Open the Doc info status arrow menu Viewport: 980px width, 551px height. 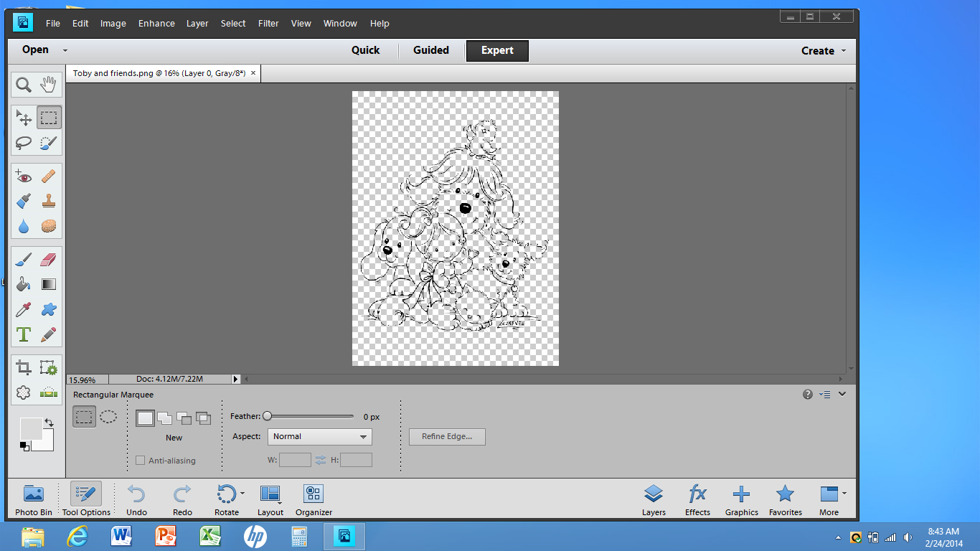[236, 379]
